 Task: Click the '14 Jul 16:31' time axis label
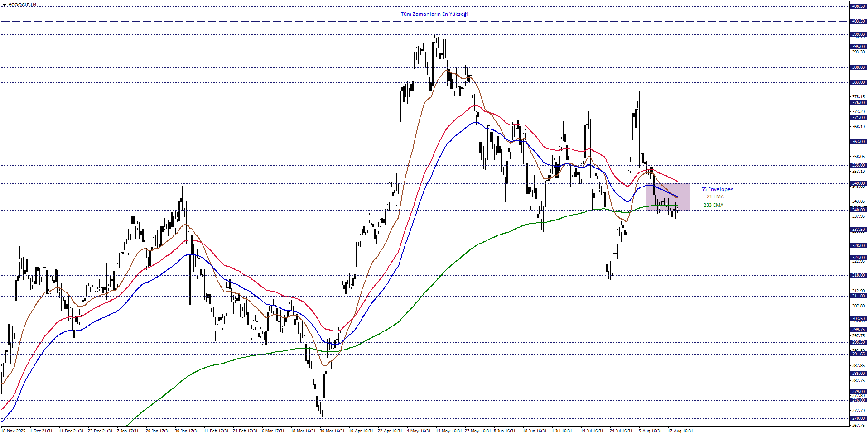pyautogui.click(x=592, y=431)
